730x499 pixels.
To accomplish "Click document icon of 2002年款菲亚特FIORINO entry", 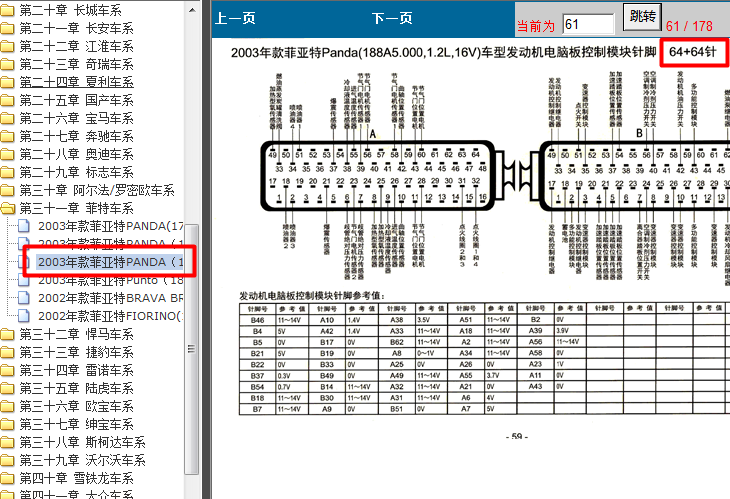I will coord(24,316).
